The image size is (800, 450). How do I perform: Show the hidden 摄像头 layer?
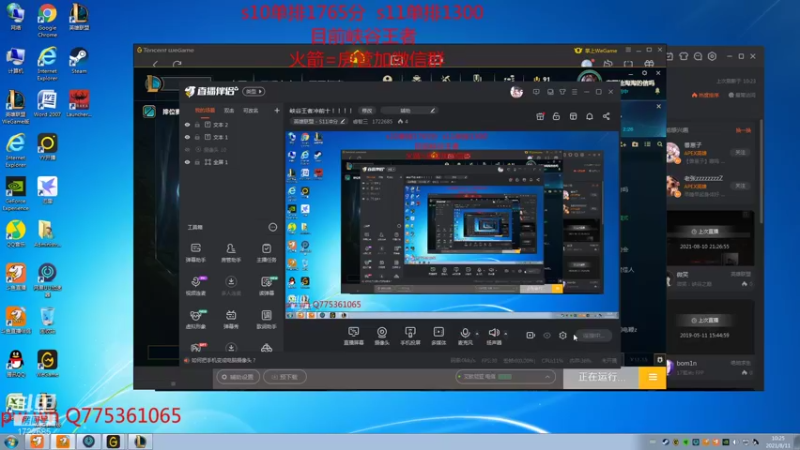pos(187,149)
